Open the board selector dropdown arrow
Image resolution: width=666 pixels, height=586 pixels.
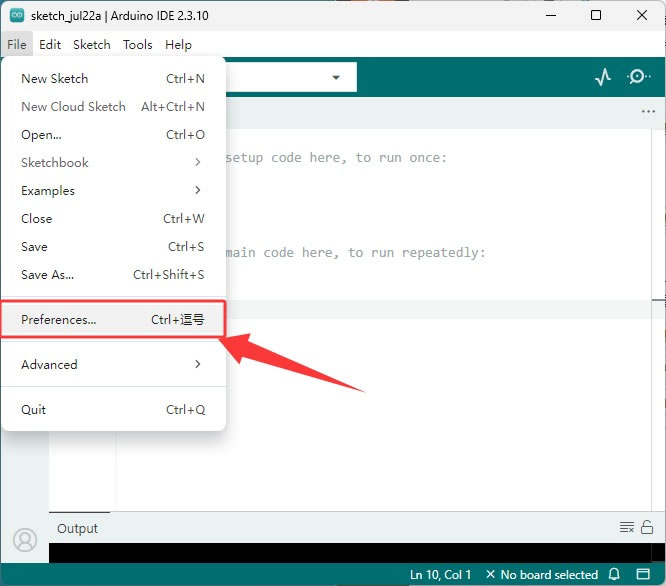click(336, 77)
